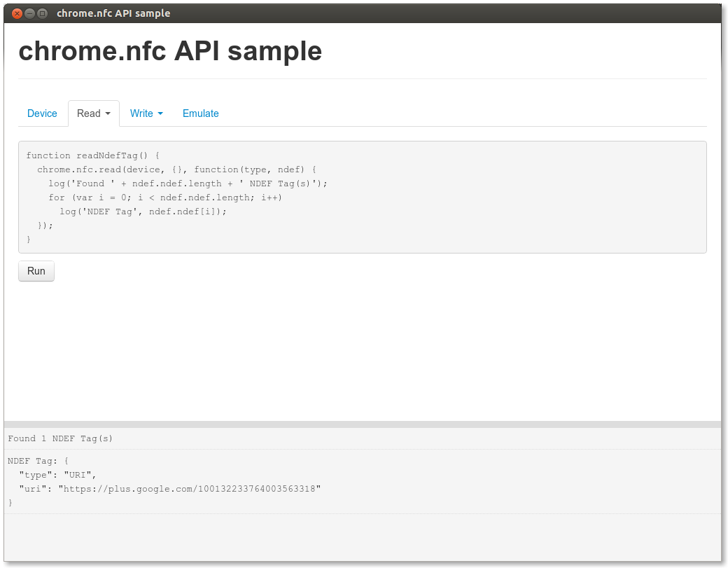Click the window title bar text
Image resolution: width=728 pixels, height=568 pixels.
pyautogui.click(x=113, y=13)
